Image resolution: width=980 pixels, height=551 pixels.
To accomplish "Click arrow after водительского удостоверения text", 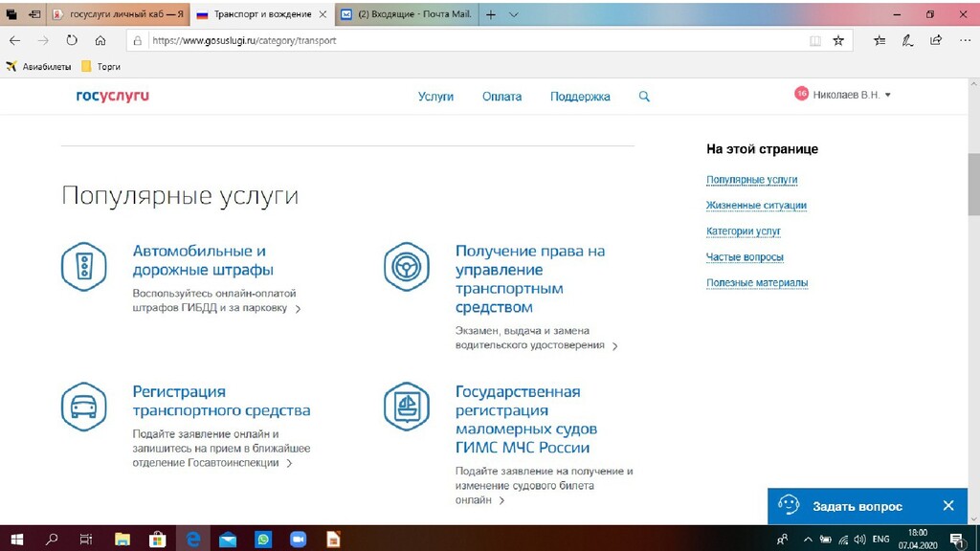I will point(615,346).
